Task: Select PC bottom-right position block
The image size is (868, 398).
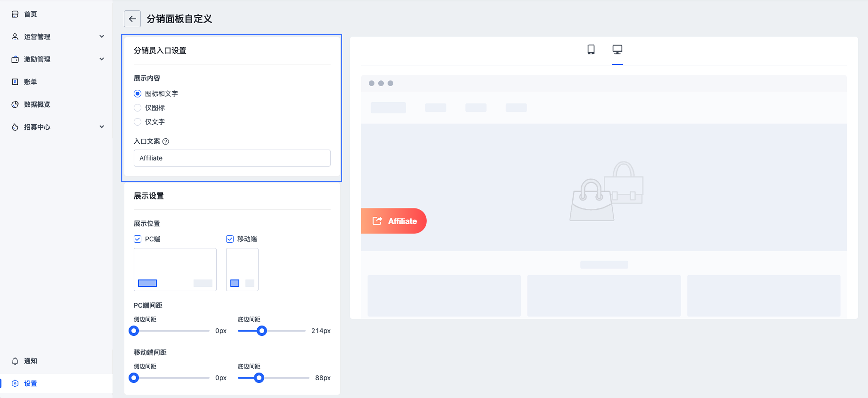Action: 203,283
